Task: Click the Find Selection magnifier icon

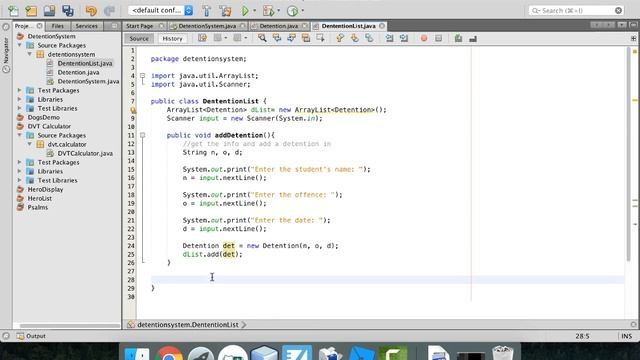Action: 262,38
